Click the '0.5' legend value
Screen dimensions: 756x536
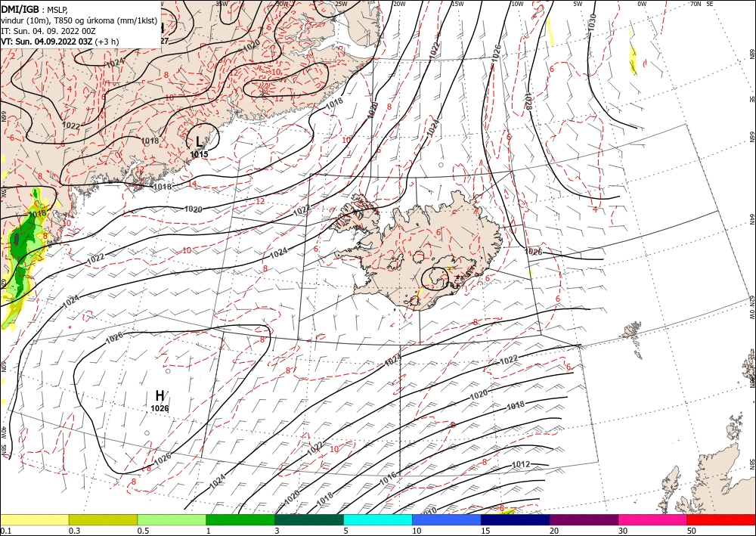pos(143,531)
